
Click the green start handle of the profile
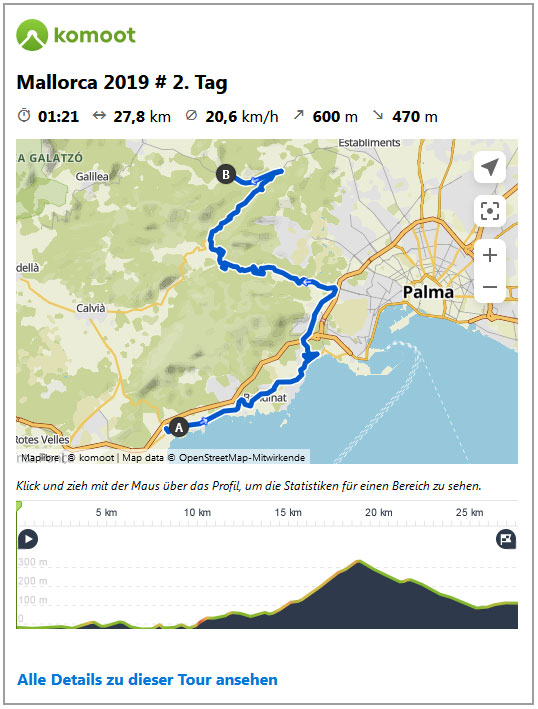19,506
